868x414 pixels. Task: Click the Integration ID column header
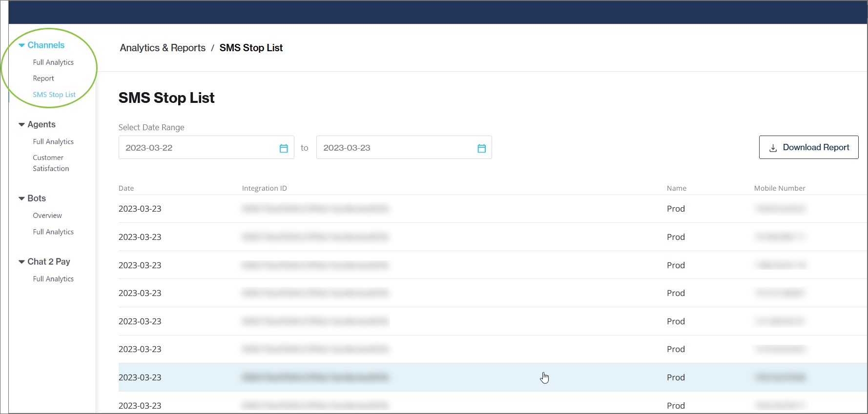pyautogui.click(x=264, y=188)
